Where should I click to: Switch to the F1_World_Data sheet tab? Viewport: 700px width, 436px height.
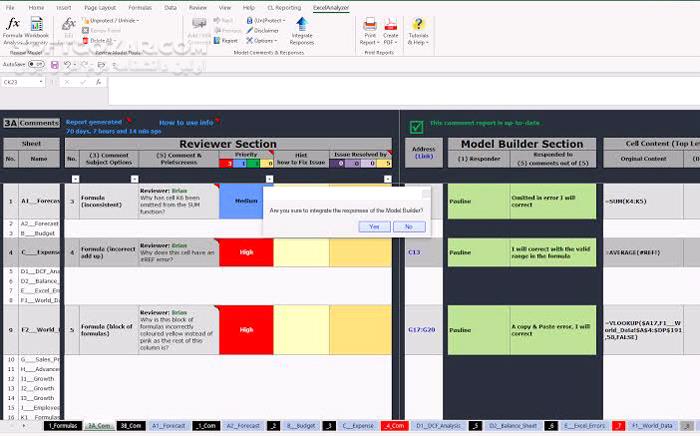[x=652, y=426]
